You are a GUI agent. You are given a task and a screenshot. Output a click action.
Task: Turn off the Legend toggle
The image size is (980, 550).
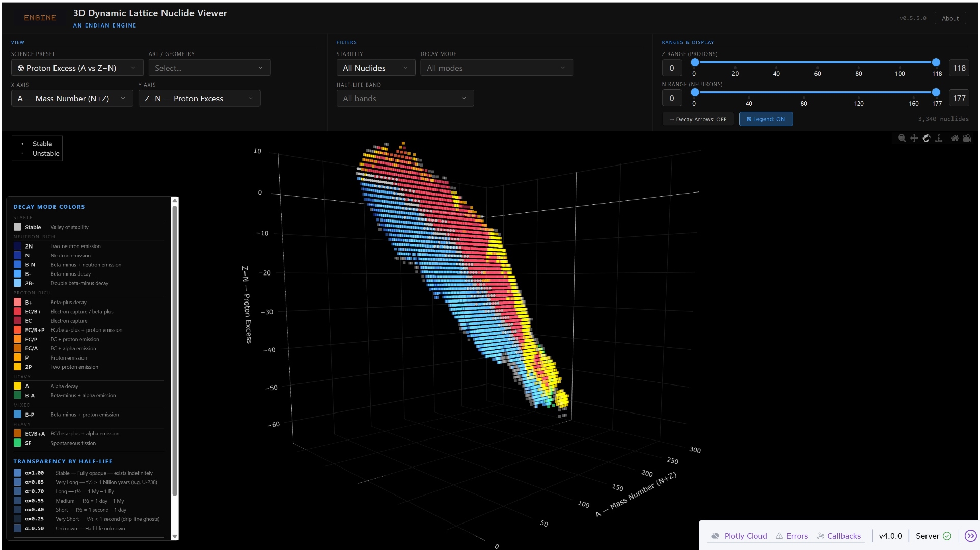[x=766, y=119]
